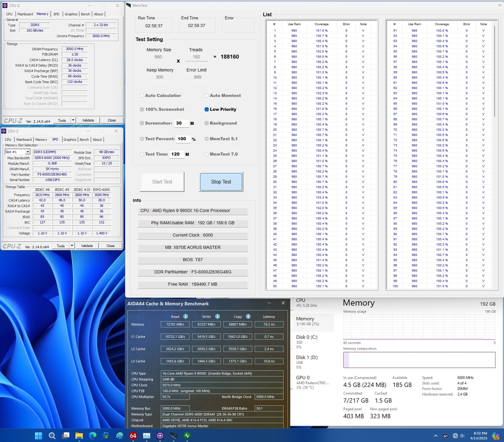Open the Slot #1 memory slot dropdown
The height and width of the screenshot is (442, 504).
[x=27, y=152]
